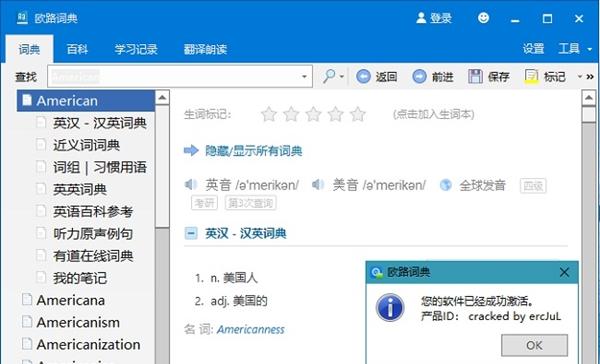
Task: Switch to the 学习记录 tab
Action: [136, 49]
